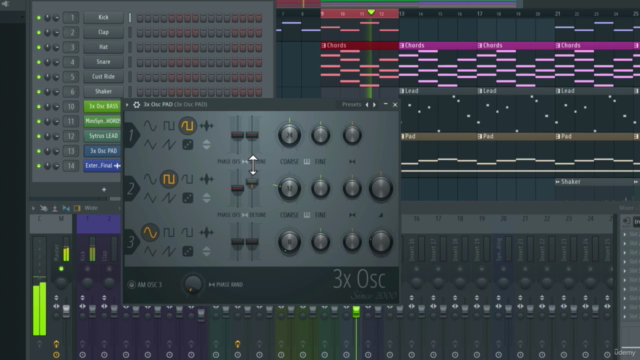Select the Exter..Final channel button
This screenshot has height=360, width=640.
coord(102,166)
